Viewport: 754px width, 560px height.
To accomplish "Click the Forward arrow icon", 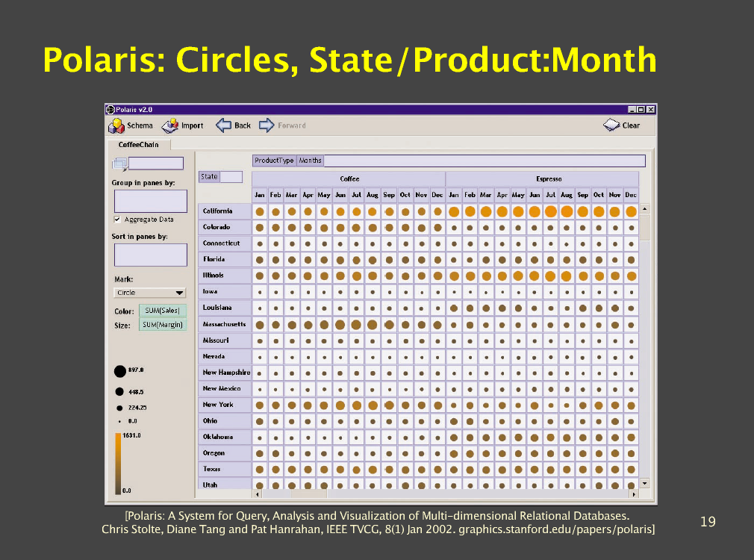I will [x=267, y=125].
